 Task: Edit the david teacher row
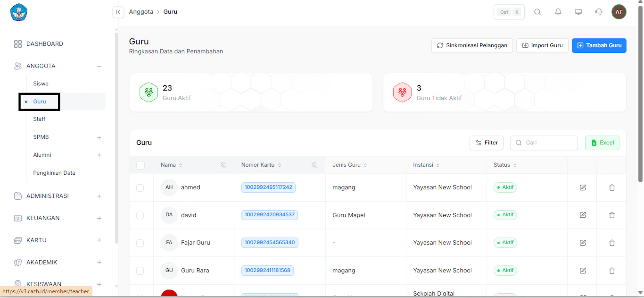pos(582,215)
